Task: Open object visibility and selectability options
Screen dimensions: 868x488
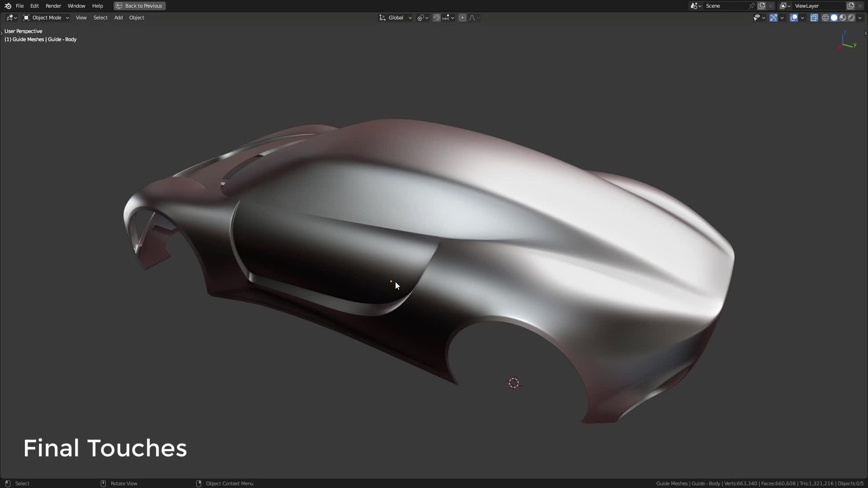Action: coord(759,18)
